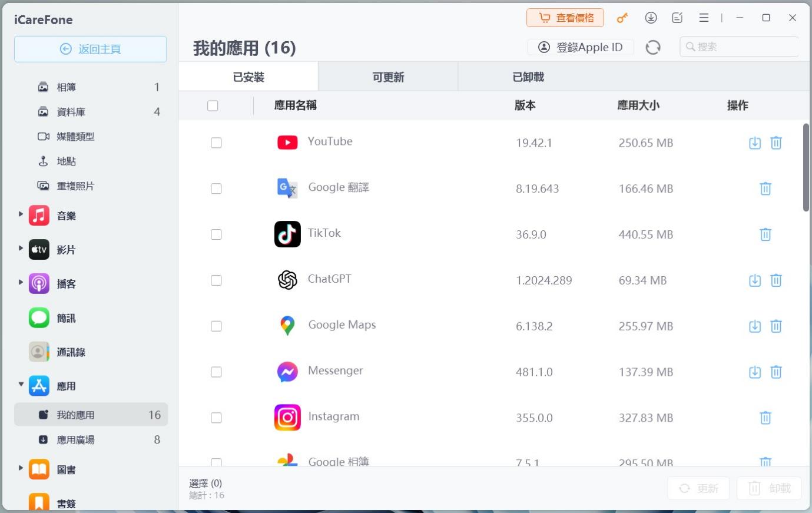Delete Messenger using its trash icon
The height and width of the screenshot is (513, 812).
(x=776, y=372)
